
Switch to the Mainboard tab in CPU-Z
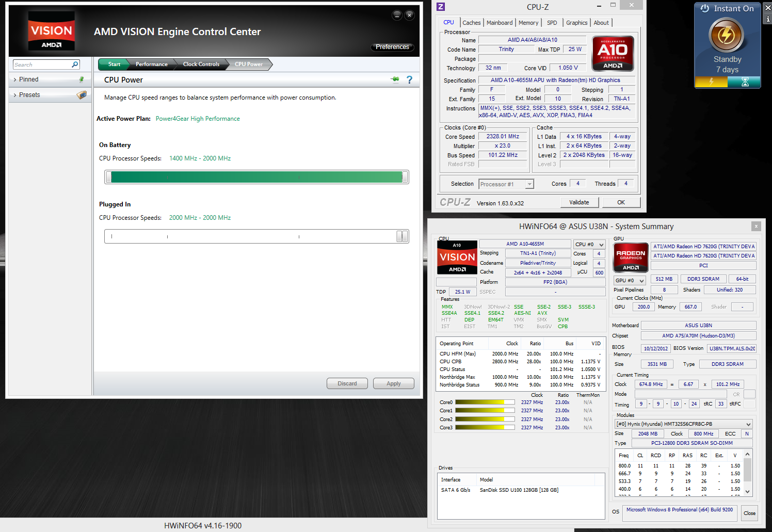tap(500, 23)
